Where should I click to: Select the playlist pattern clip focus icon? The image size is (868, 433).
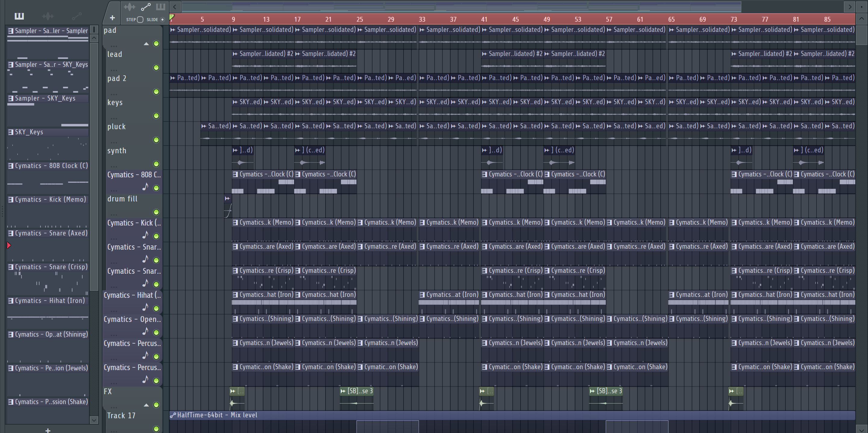point(160,7)
